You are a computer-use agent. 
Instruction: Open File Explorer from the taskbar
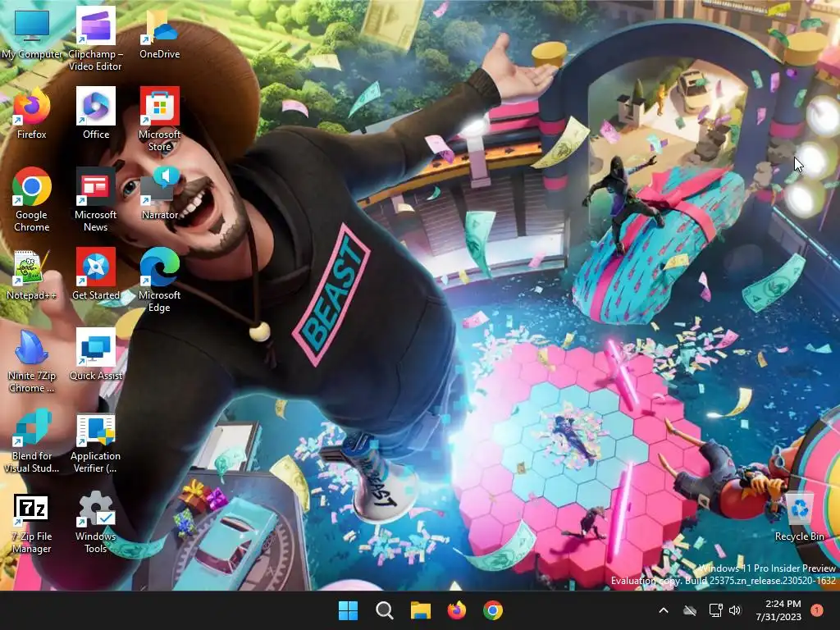[x=421, y=610]
